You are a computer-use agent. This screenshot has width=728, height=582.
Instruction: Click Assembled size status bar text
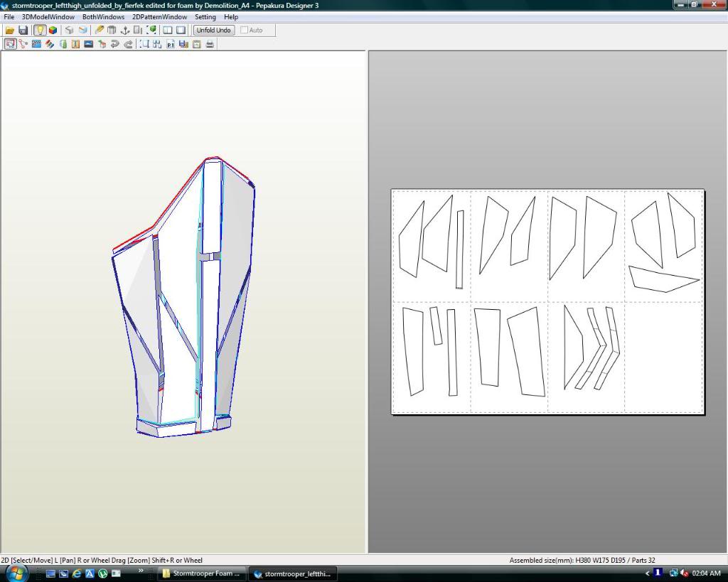[x=582, y=560]
